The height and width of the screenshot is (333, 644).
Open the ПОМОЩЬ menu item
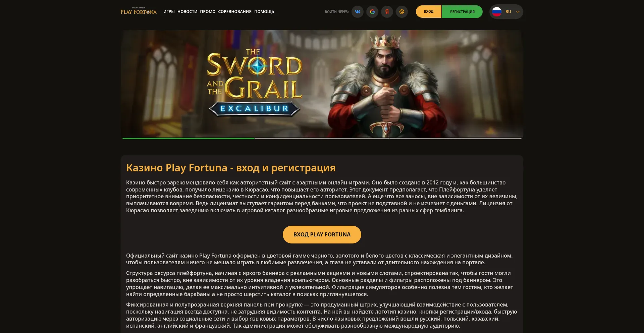(264, 12)
